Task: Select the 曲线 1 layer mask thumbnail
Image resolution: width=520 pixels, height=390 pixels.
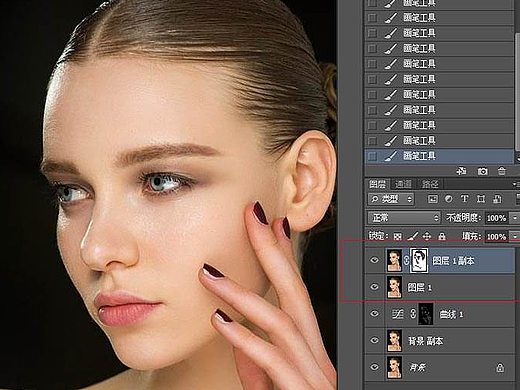Action: coord(426,314)
